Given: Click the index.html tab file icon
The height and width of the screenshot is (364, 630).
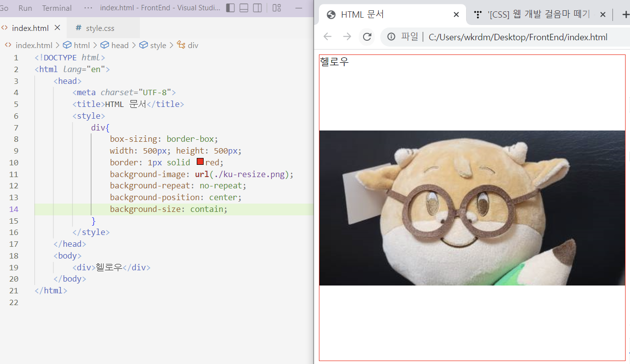Looking at the screenshot, I should tap(5, 28).
